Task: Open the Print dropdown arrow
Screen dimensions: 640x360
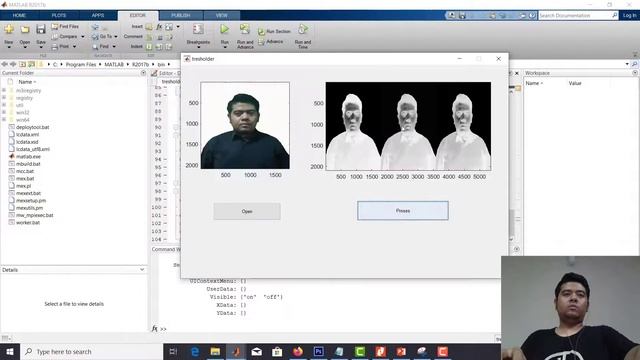Action: (x=74, y=47)
